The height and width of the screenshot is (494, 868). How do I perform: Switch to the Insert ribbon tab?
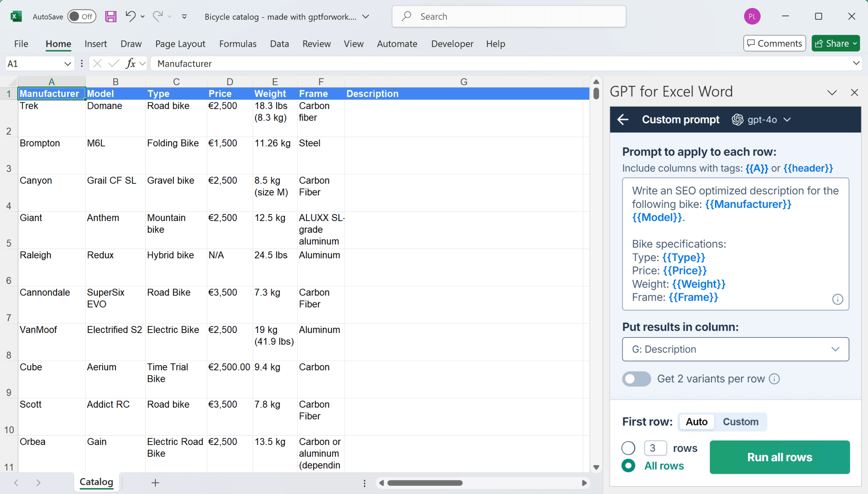[x=96, y=44]
